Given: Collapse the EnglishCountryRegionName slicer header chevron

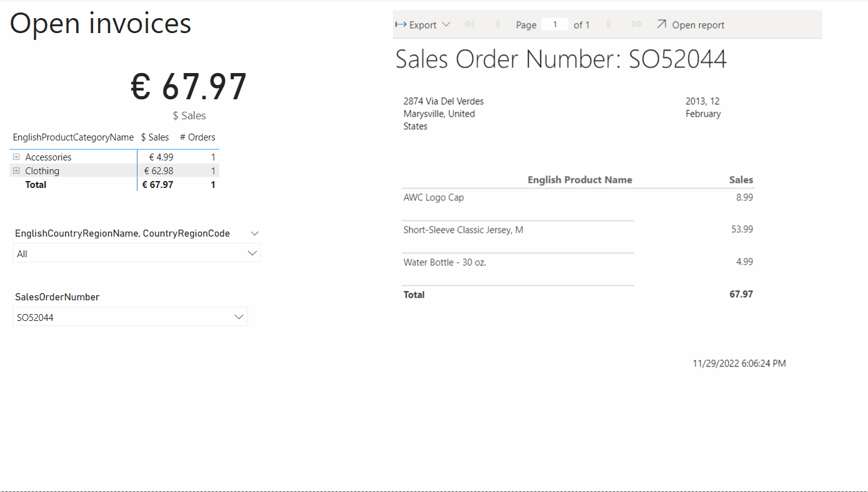Looking at the screenshot, I should coord(254,234).
